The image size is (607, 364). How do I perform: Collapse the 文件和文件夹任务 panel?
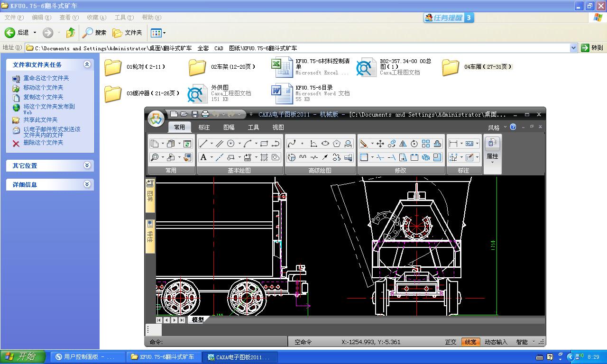pyautogui.click(x=87, y=64)
